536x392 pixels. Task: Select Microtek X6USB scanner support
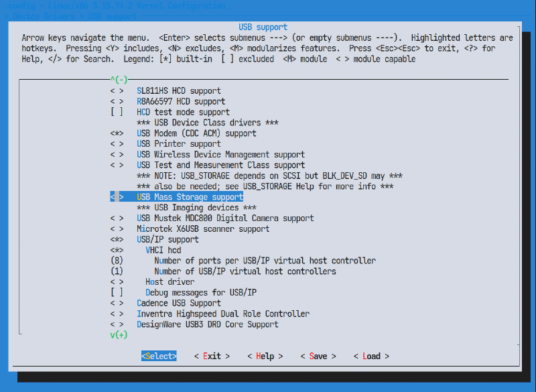point(203,228)
